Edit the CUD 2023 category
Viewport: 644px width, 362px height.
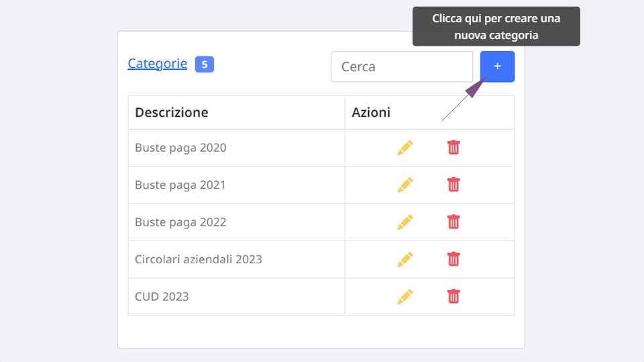coord(405,297)
